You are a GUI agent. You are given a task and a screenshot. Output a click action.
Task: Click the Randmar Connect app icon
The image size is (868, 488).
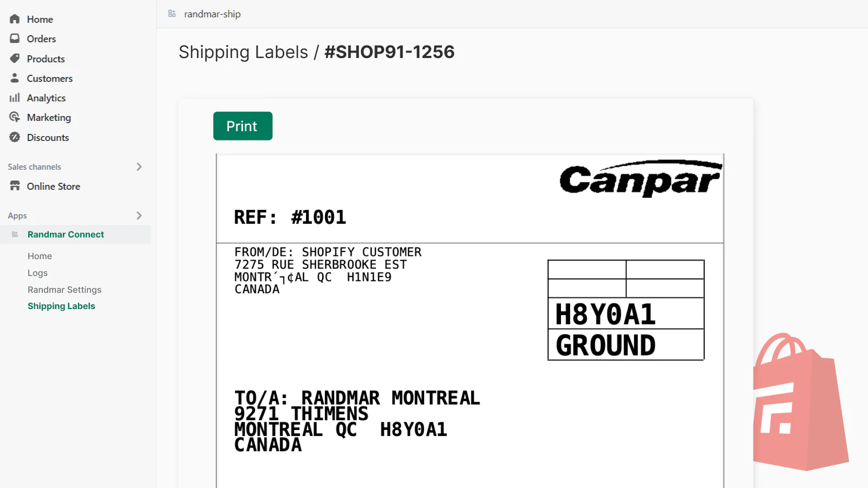tap(15, 234)
